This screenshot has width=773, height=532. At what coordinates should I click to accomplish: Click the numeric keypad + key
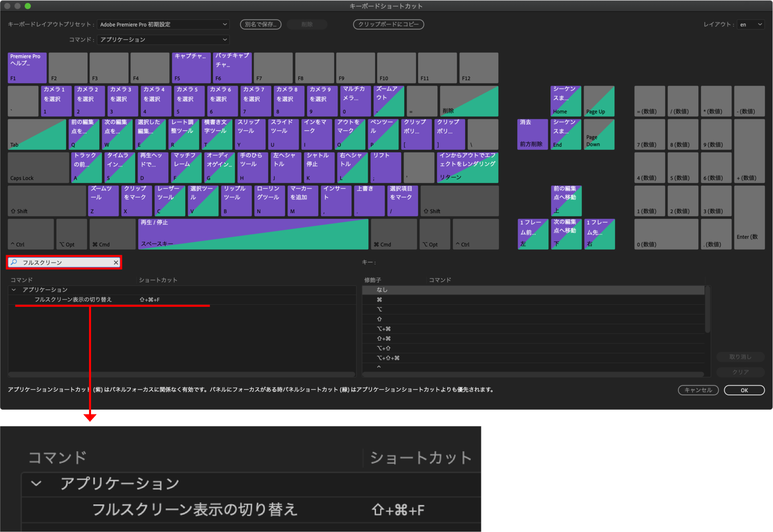coord(749,151)
